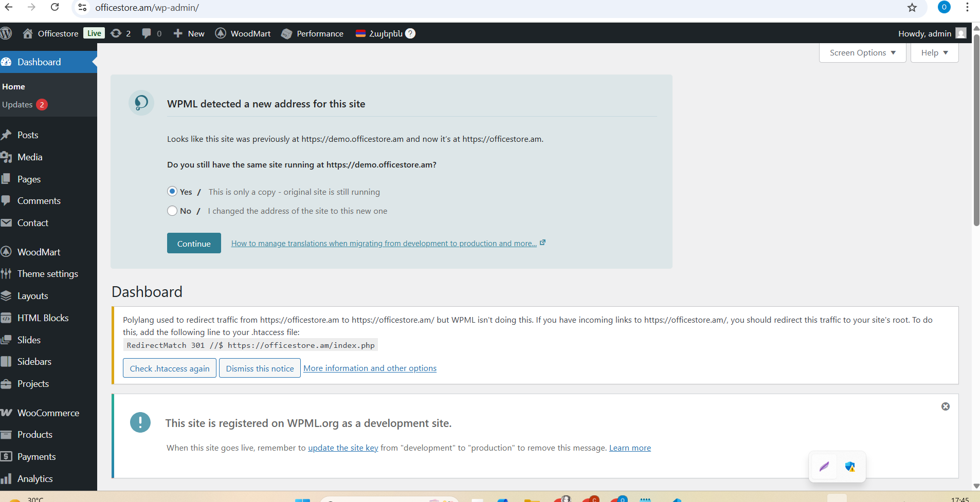
Task: Click the Posts pin icon in sidebar
Action: [6, 135]
